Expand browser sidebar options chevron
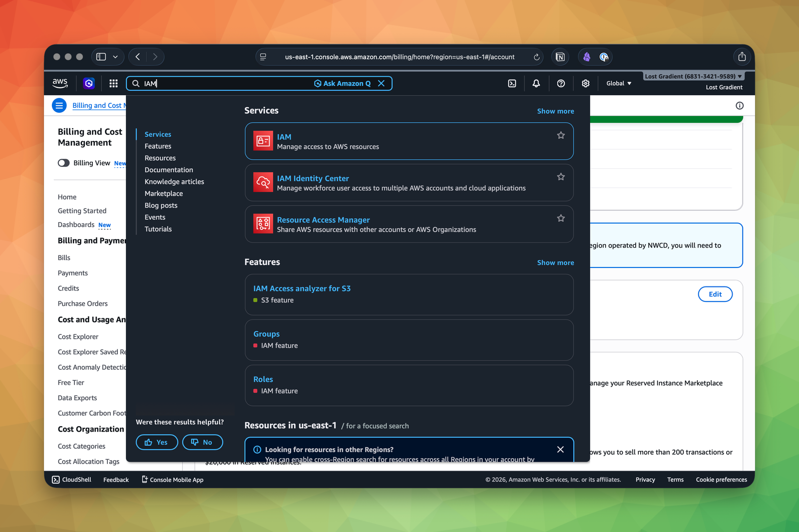Image resolution: width=799 pixels, height=532 pixels. tap(115, 57)
